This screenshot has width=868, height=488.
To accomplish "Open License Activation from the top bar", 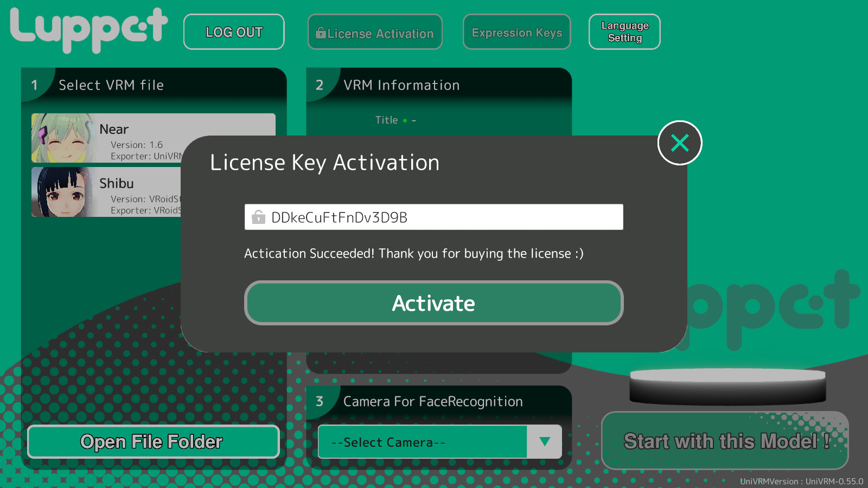I will coord(375,33).
